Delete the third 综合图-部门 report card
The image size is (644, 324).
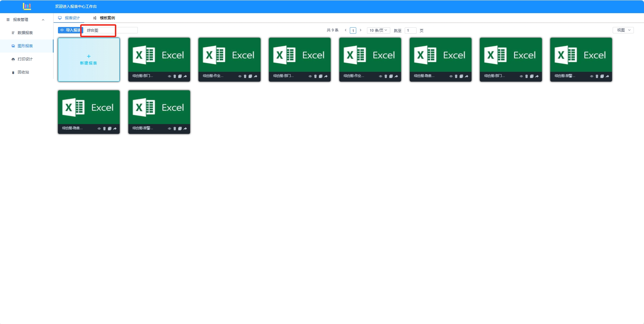[x=526, y=76]
